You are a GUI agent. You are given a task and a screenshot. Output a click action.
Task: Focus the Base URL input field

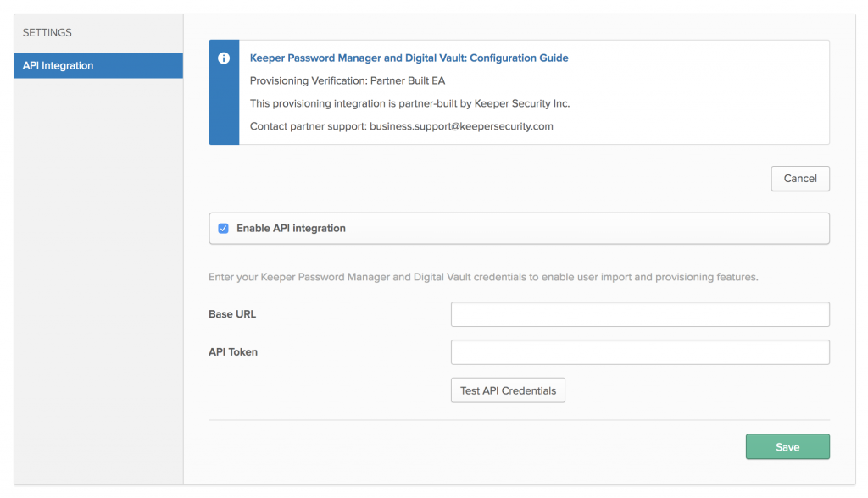click(640, 314)
